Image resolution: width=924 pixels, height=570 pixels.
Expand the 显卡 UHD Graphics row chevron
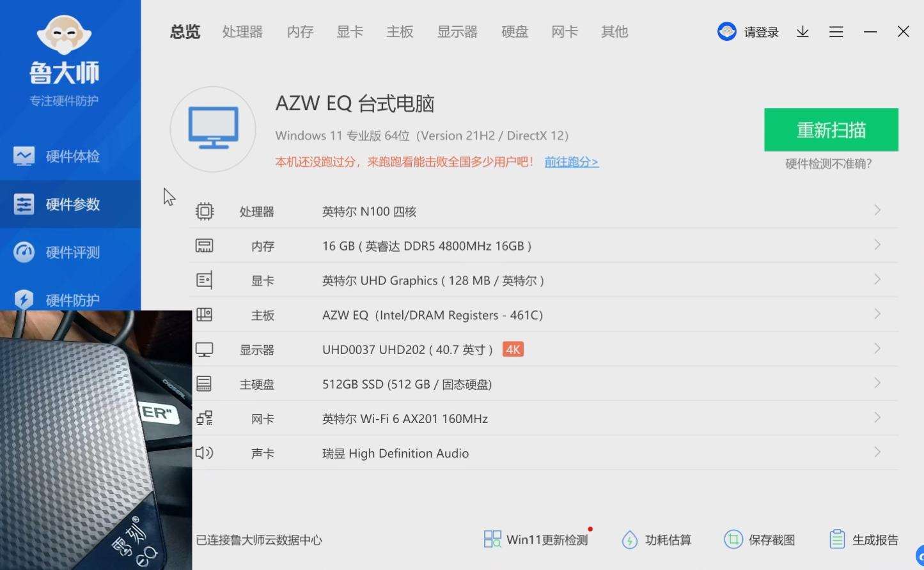point(877,279)
